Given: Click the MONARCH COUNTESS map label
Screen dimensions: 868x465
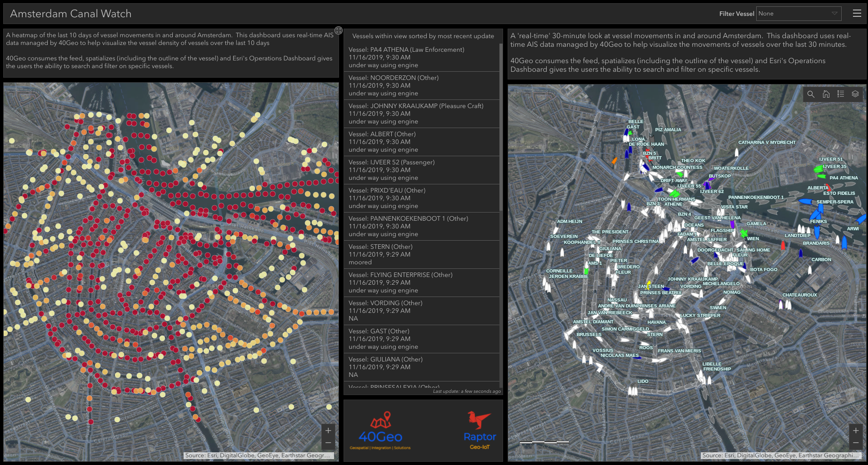Looking at the screenshot, I should click(677, 168).
